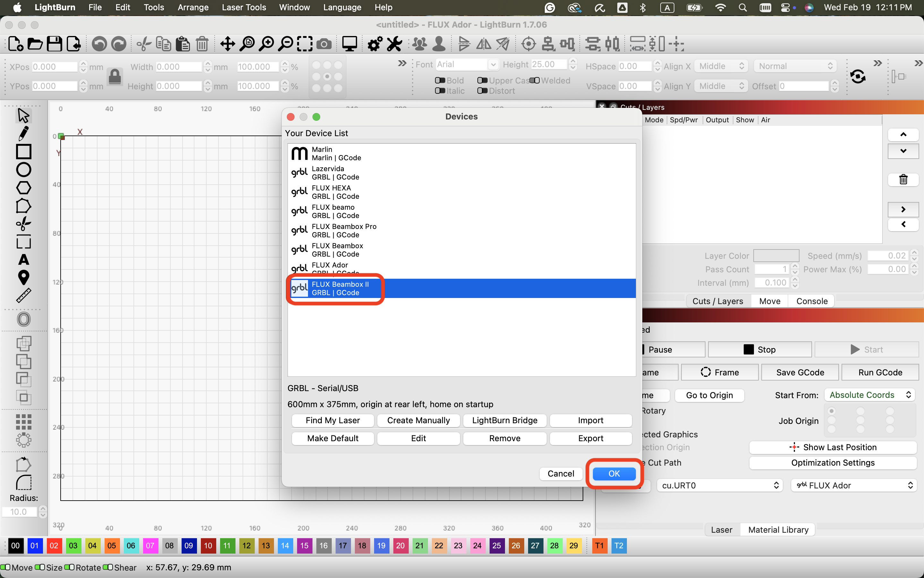
Task: Open a file with folder icon
Action: click(x=35, y=44)
